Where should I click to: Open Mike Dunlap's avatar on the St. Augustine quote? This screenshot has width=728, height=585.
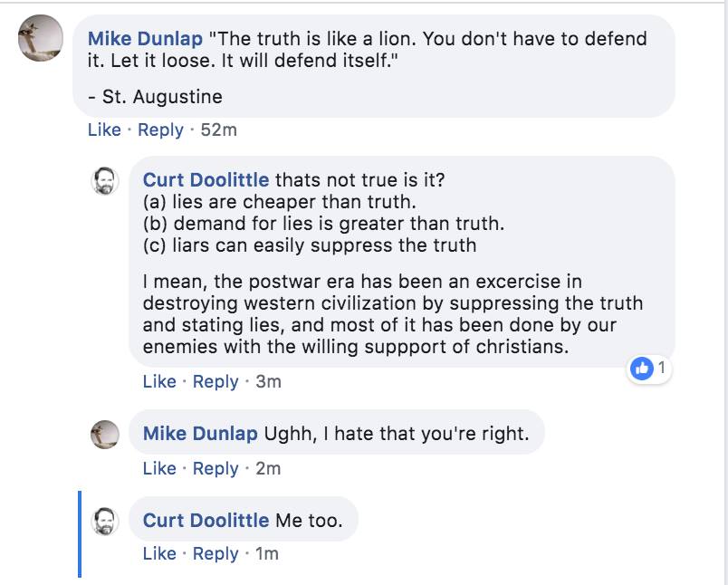pos(41,40)
